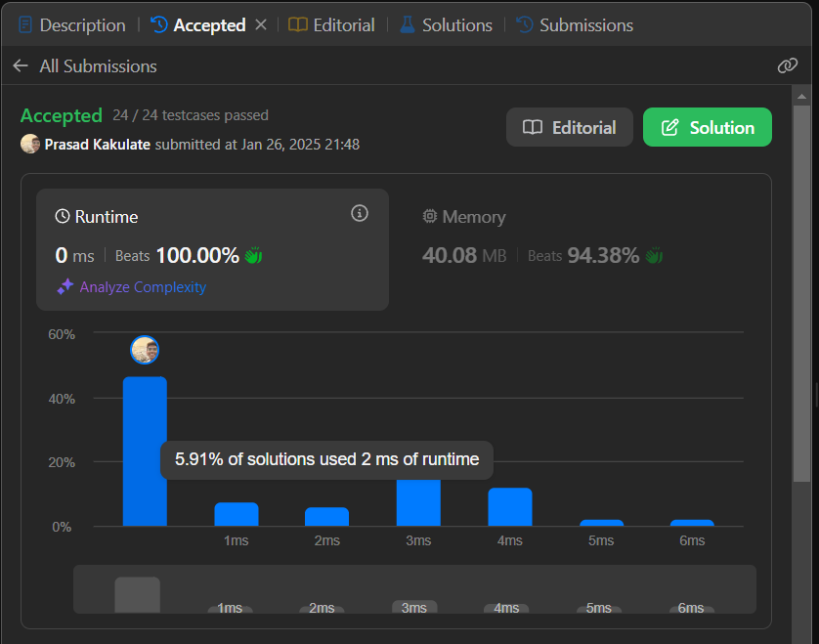This screenshot has height=644, width=819.
Task: Click the scrollbar up arrow
Action: pos(801,96)
